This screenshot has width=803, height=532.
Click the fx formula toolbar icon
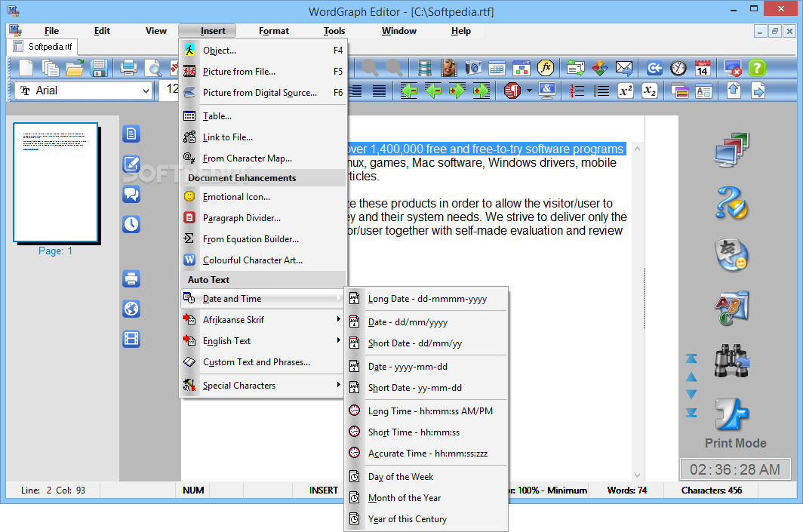click(x=546, y=68)
